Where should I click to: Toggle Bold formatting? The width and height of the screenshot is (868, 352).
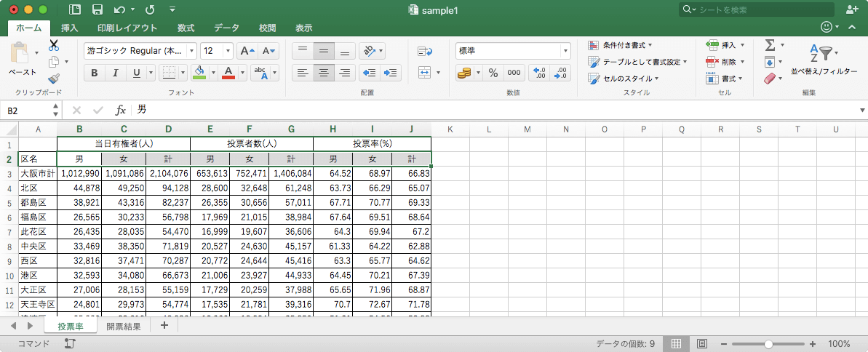click(x=94, y=73)
